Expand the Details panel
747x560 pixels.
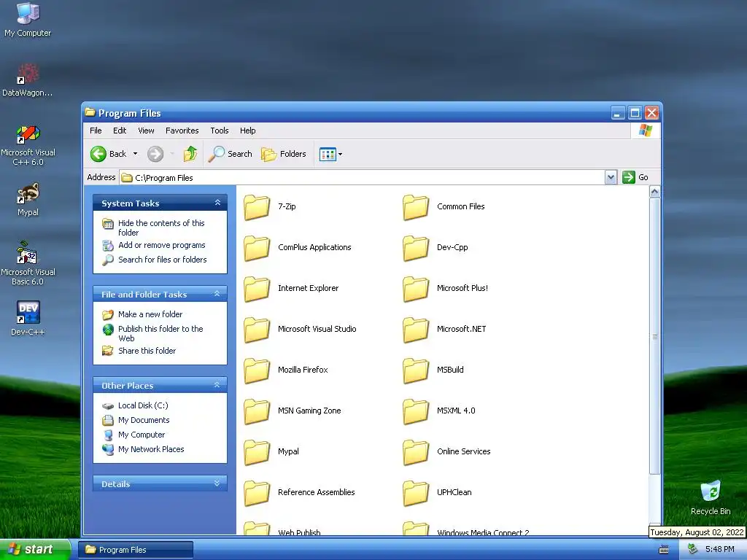tap(217, 483)
